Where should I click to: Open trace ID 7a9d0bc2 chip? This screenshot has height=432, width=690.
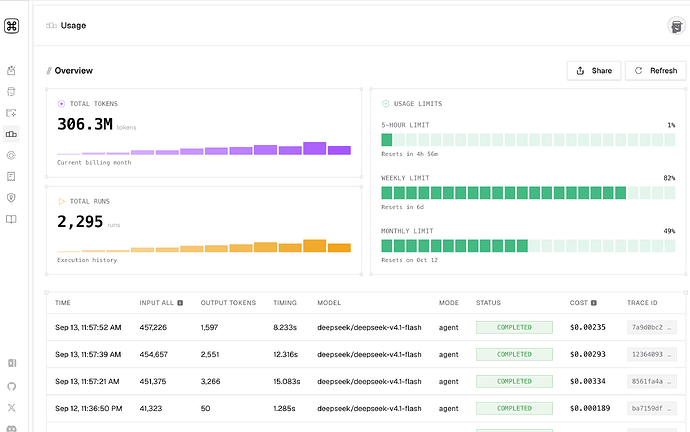652,327
